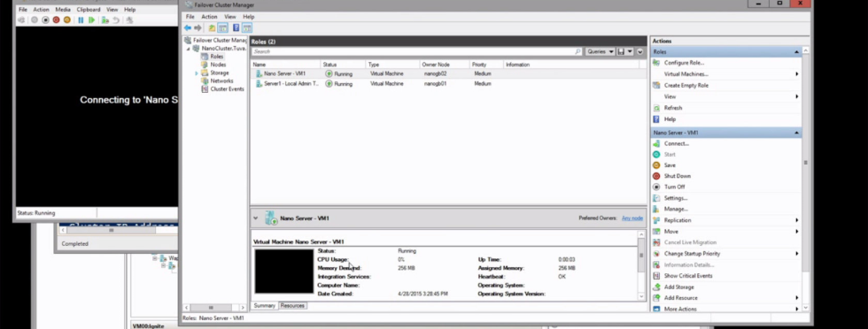Click Shut Down in Actions pane
Viewport: 868px width, 329px height.
pos(677,176)
